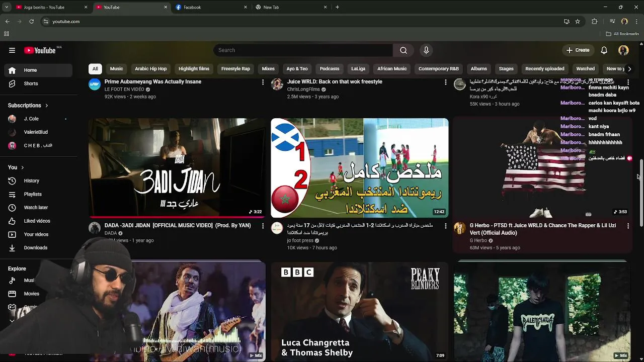
Task: Open G Herbo PTSD video title
Action: pos(543,229)
